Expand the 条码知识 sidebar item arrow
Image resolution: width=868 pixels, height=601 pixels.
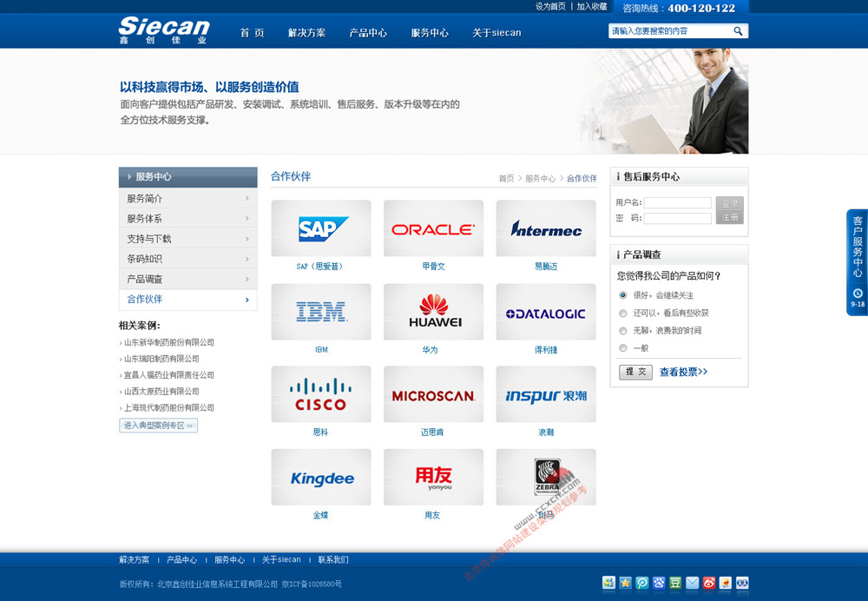[247, 259]
